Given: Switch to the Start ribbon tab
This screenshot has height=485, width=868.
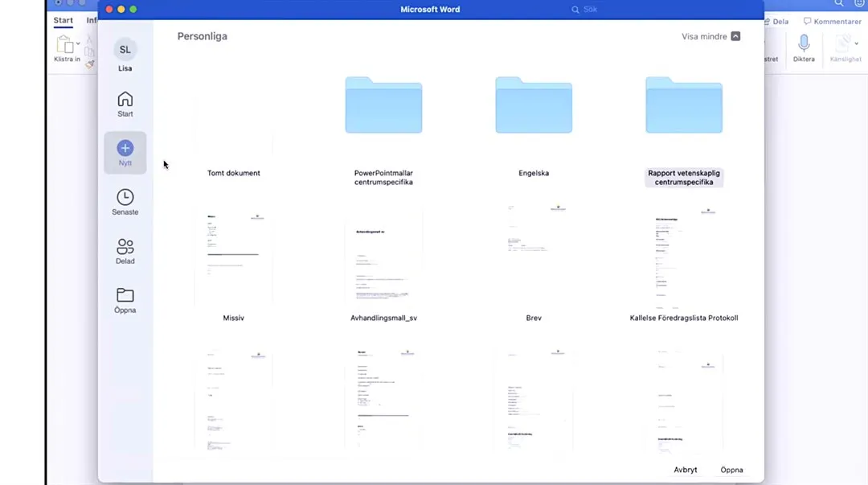Looking at the screenshot, I should [x=63, y=21].
